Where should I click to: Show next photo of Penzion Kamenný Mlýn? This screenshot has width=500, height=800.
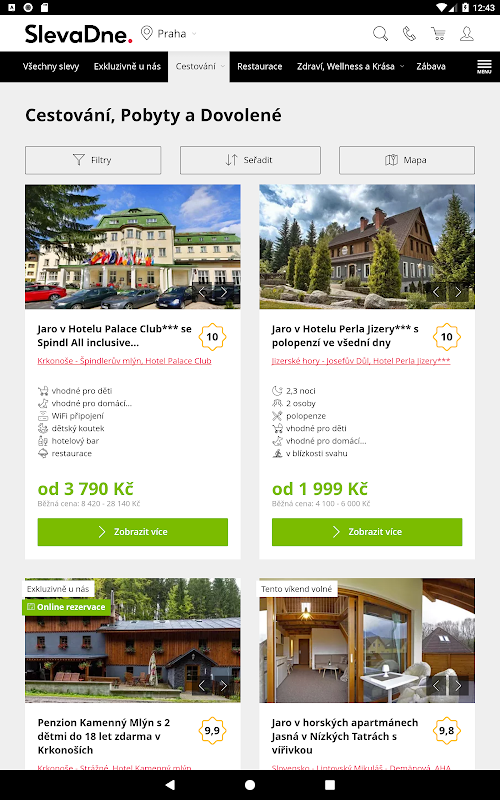223,685
